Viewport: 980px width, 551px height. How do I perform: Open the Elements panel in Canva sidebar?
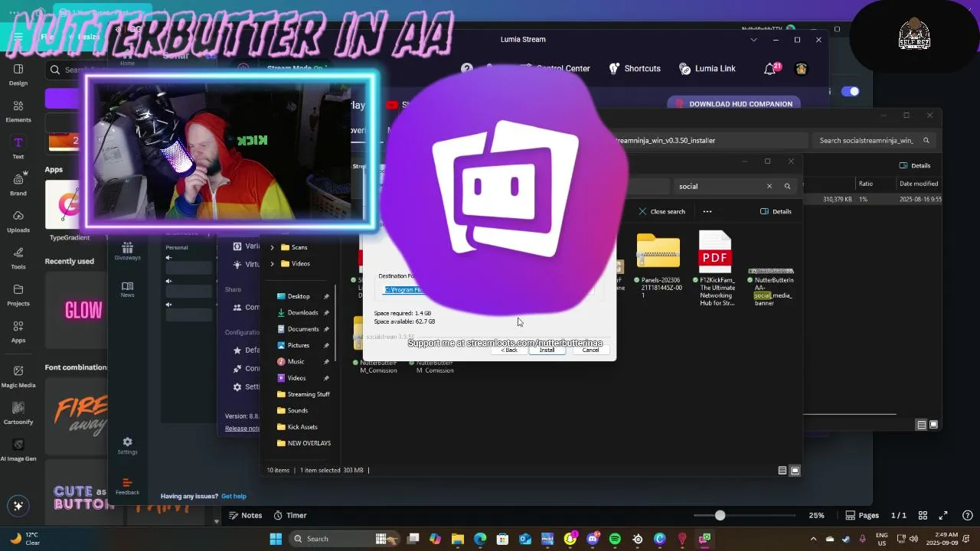point(18,111)
